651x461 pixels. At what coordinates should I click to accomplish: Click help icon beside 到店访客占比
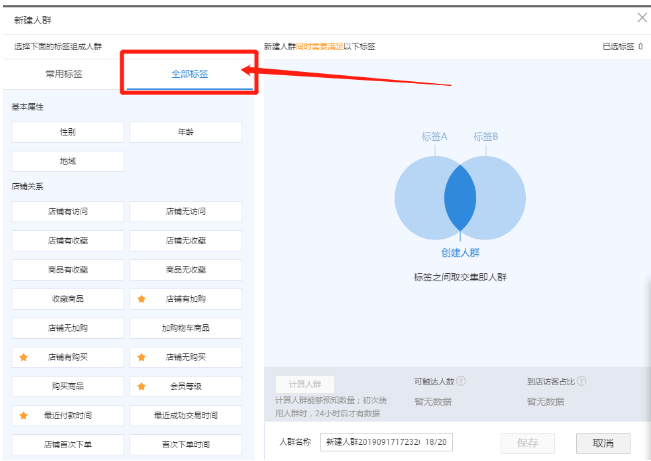click(x=581, y=381)
